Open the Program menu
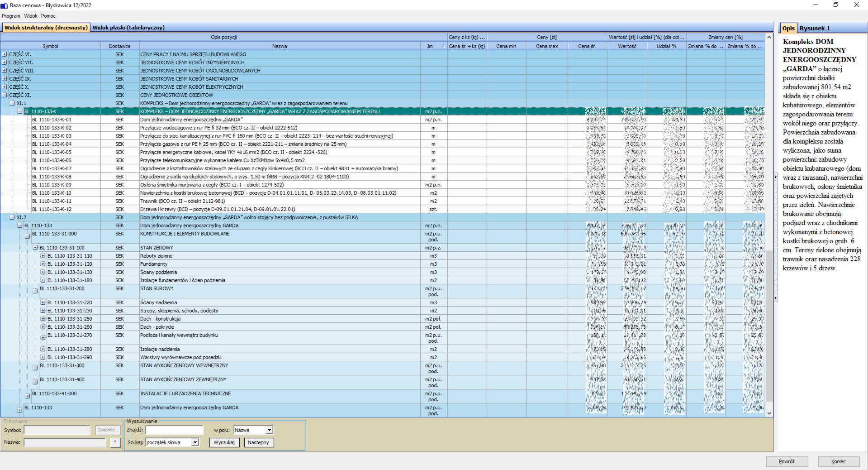 11,16
